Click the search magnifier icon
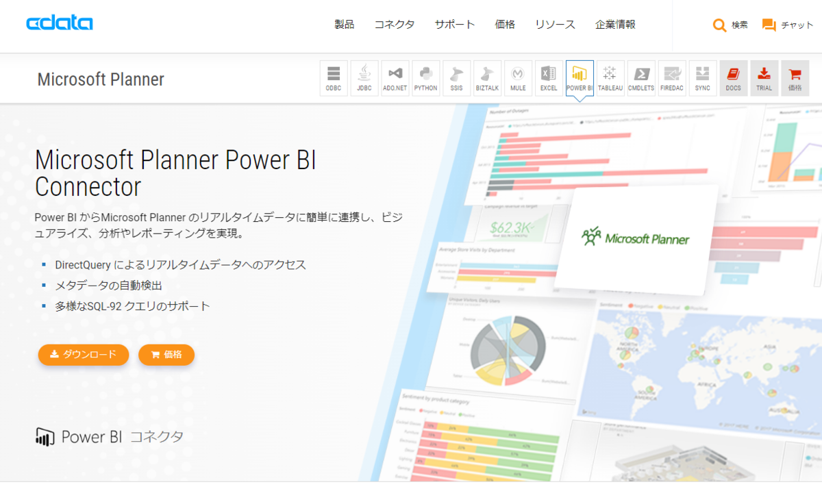 719,25
